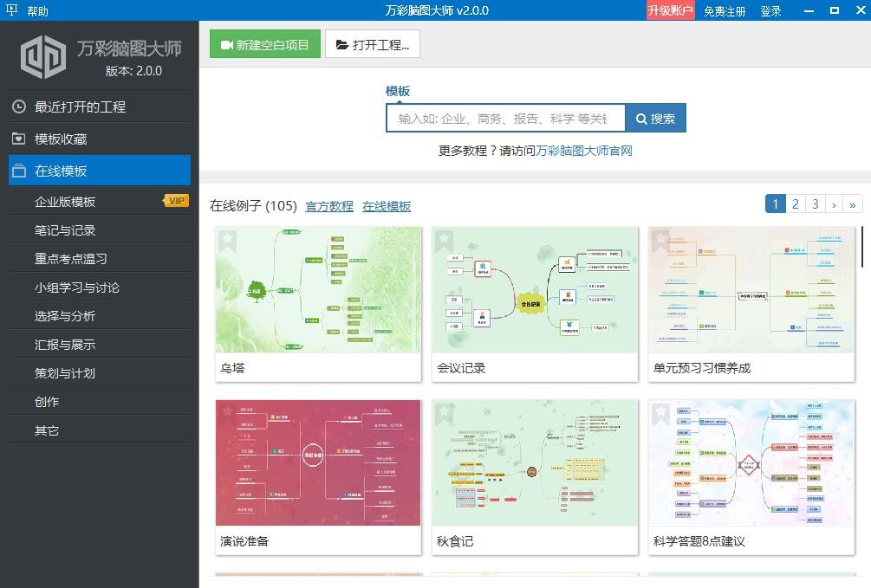Click the monitor icon beside 在线模板
The width and height of the screenshot is (871, 588).
click(x=18, y=170)
